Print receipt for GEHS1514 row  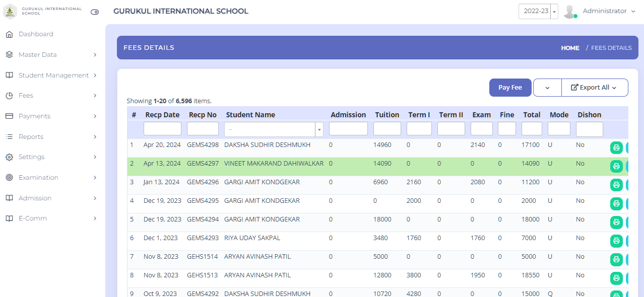pyautogui.click(x=616, y=259)
